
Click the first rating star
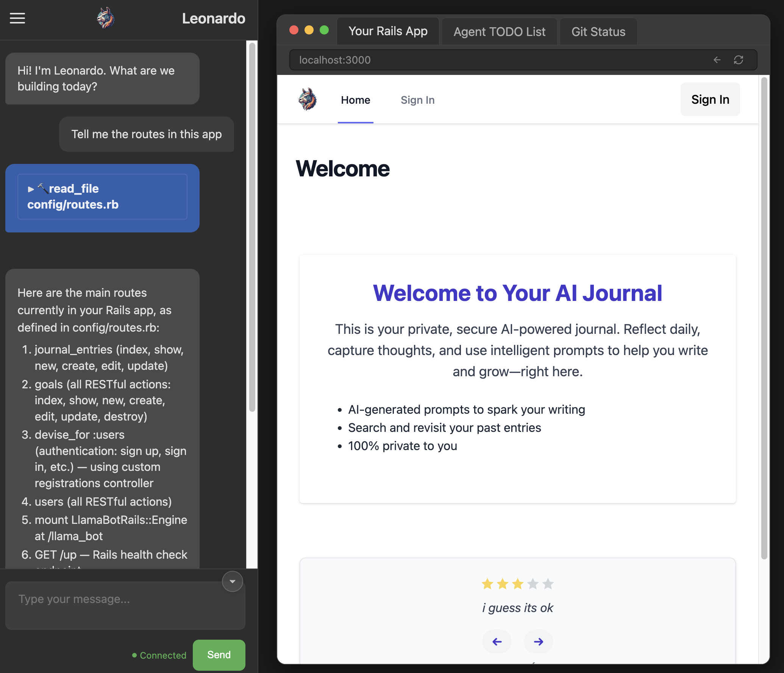[487, 584]
